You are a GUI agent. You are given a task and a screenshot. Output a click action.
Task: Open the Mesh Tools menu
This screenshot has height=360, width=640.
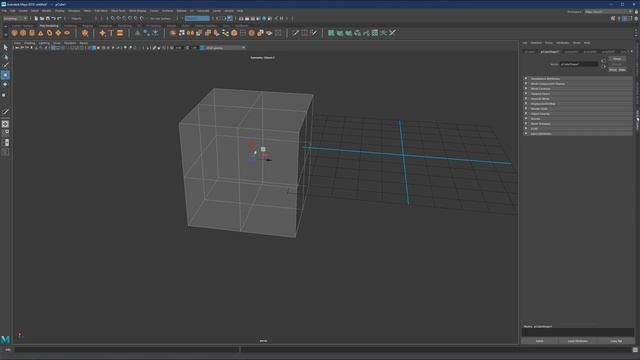[x=118, y=11]
